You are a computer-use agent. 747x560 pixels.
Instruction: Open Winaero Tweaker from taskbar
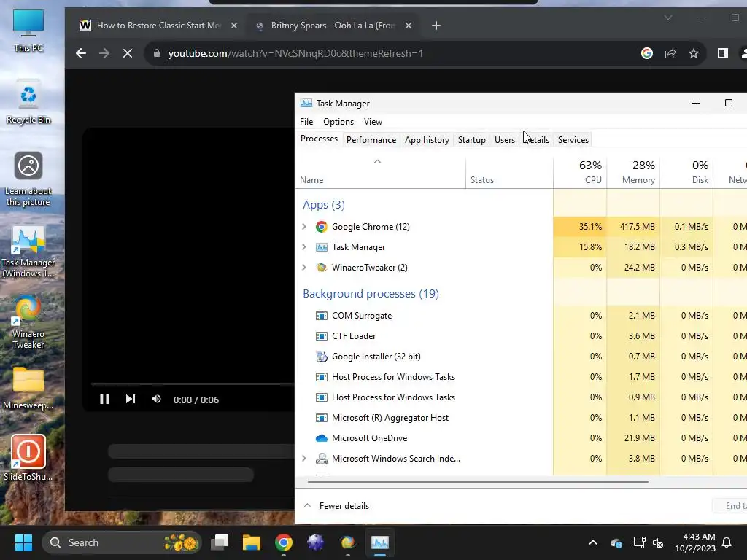tap(348, 542)
